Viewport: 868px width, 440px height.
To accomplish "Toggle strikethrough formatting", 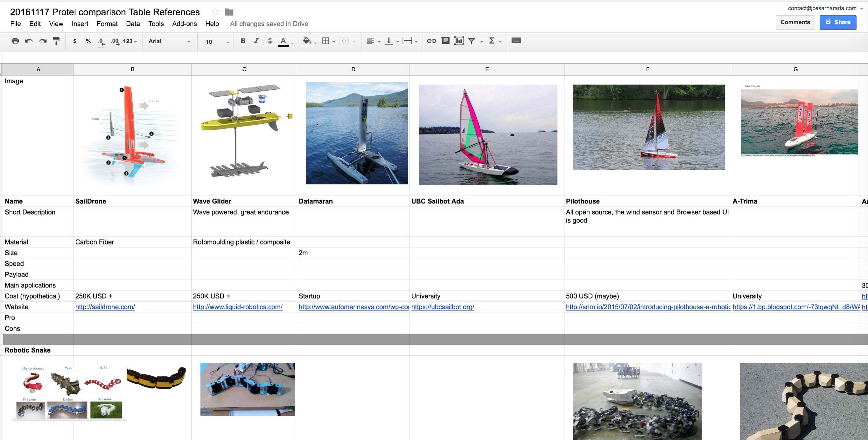I will pyautogui.click(x=270, y=41).
